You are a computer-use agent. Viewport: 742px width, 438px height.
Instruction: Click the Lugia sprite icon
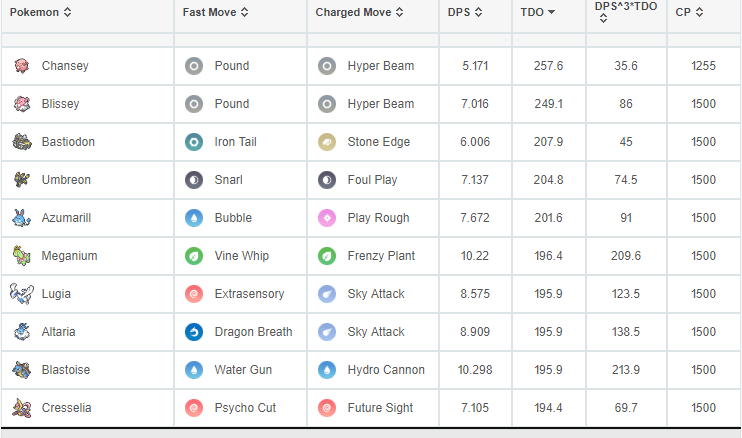click(22, 294)
